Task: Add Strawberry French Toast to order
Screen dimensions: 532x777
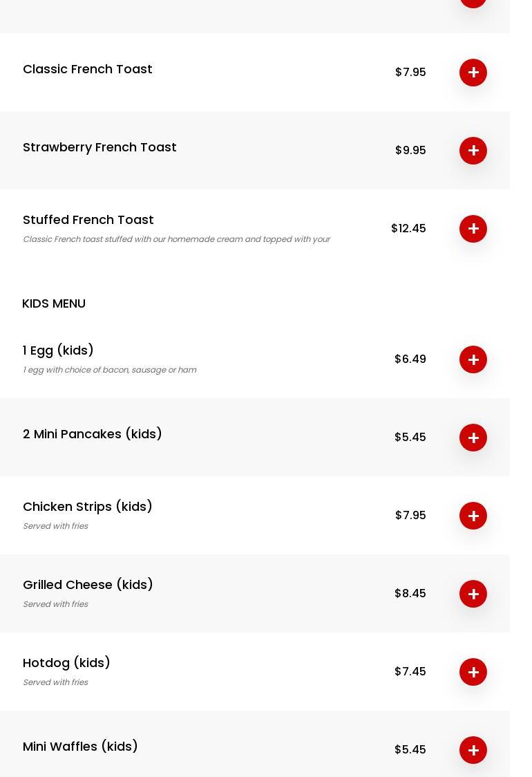Action: tap(473, 151)
